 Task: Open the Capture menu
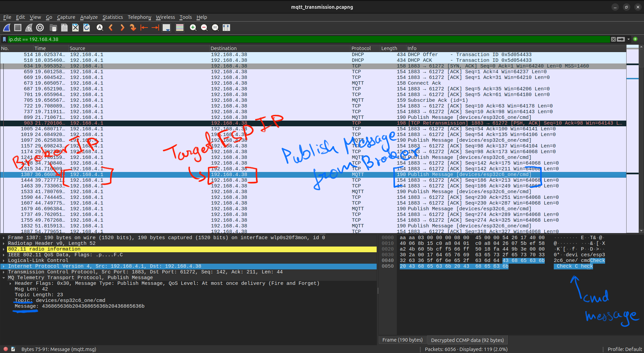coord(66,17)
